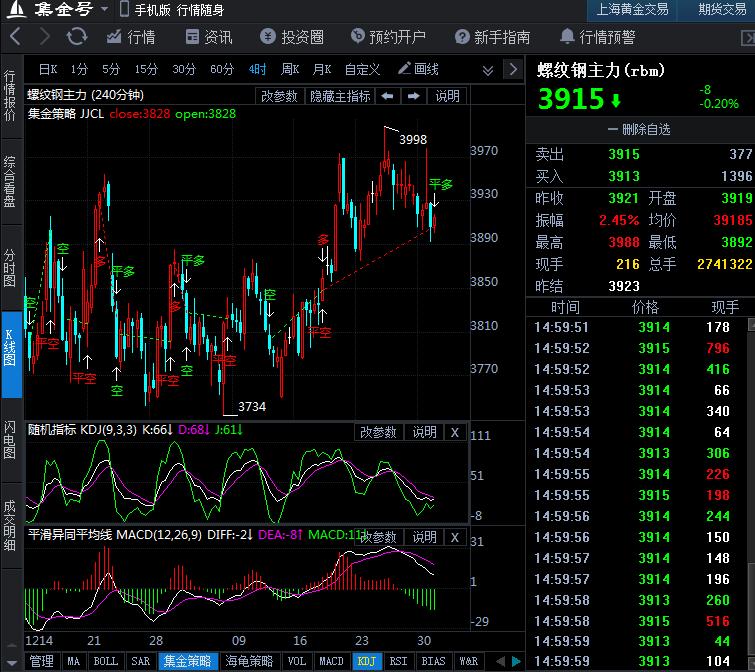This screenshot has height=672, width=755.
Task: Select the VOL indicator tab
Action: click(297, 661)
